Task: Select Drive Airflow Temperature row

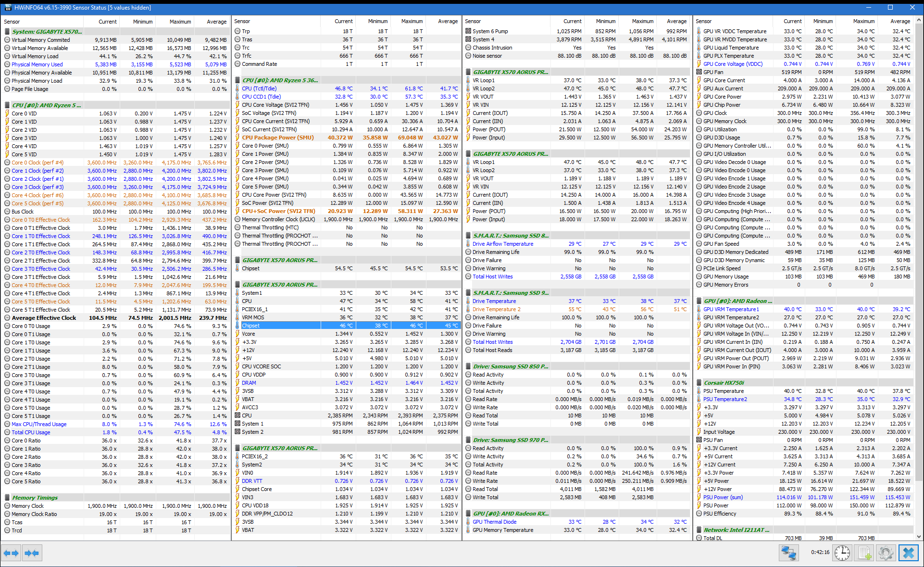Action: pos(577,244)
